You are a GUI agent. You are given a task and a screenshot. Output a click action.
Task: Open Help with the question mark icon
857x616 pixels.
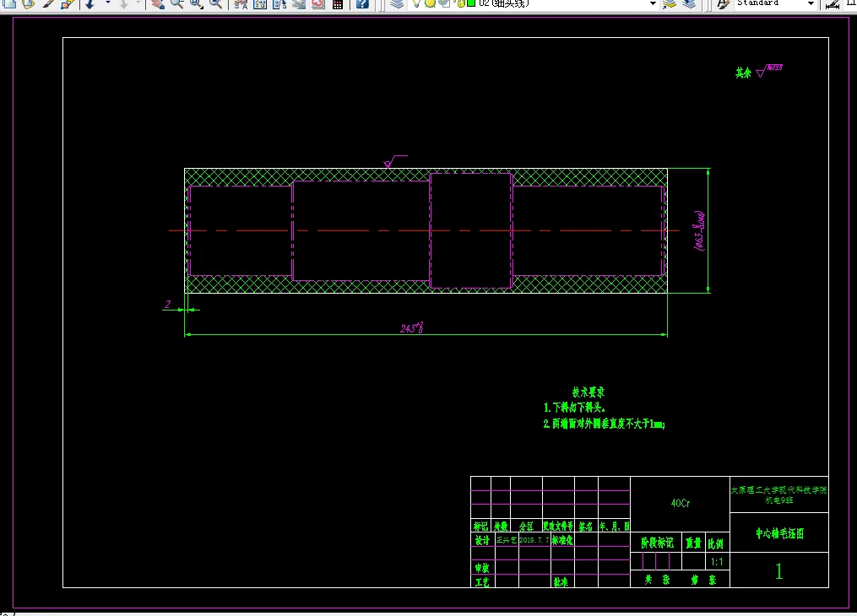362,4
